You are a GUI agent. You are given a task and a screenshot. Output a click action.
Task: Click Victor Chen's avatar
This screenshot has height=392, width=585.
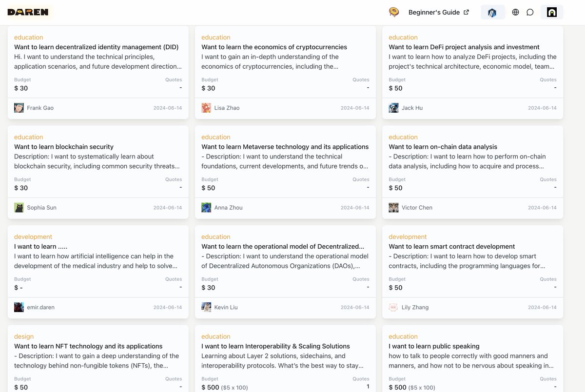(x=393, y=207)
